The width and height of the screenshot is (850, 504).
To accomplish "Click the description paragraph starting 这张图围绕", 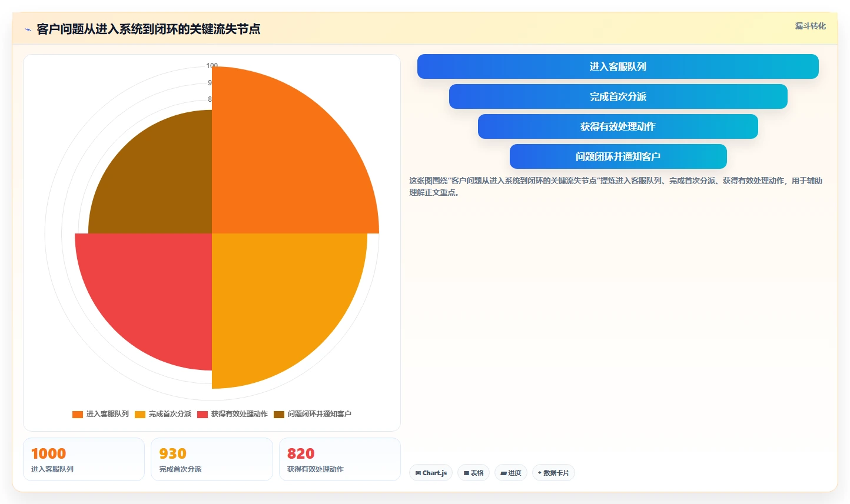I will (616, 186).
